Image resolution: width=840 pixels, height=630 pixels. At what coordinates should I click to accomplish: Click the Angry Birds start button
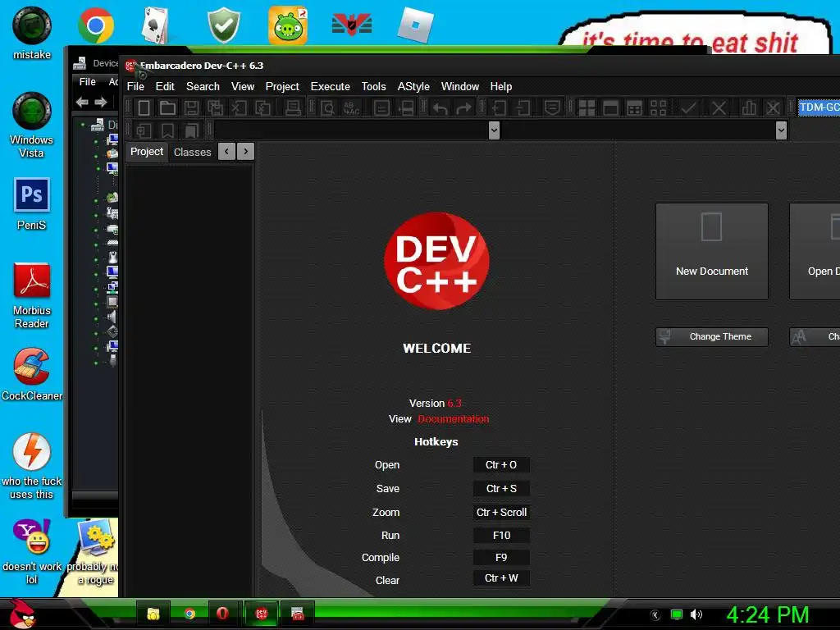[x=22, y=614]
